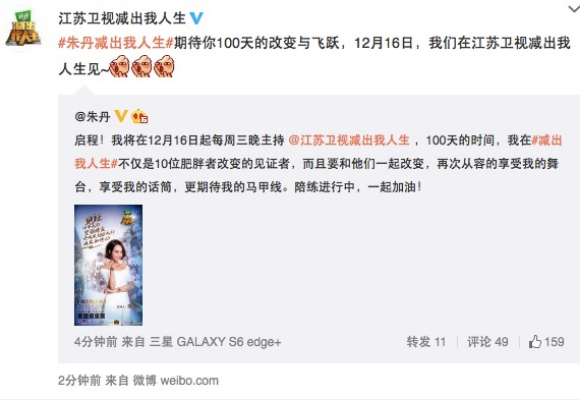Open the 评论 49 comments
The width and height of the screenshot is (580, 400).
[x=488, y=342]
